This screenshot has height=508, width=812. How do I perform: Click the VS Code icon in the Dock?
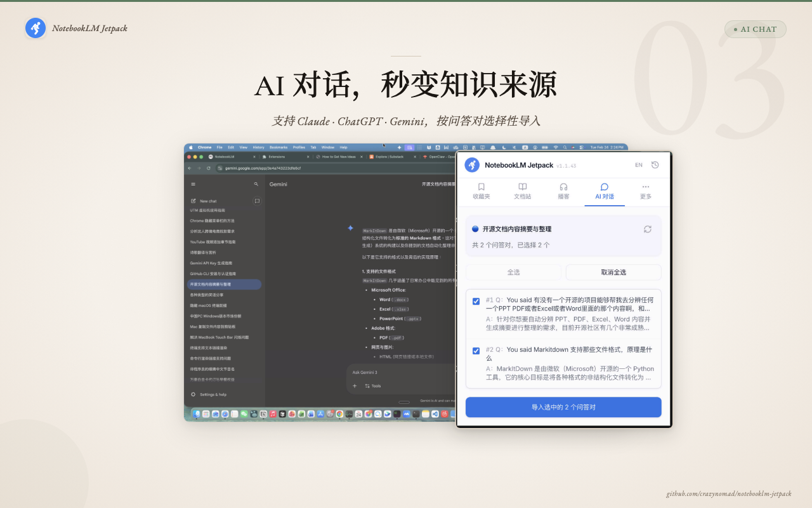(435, 414)
